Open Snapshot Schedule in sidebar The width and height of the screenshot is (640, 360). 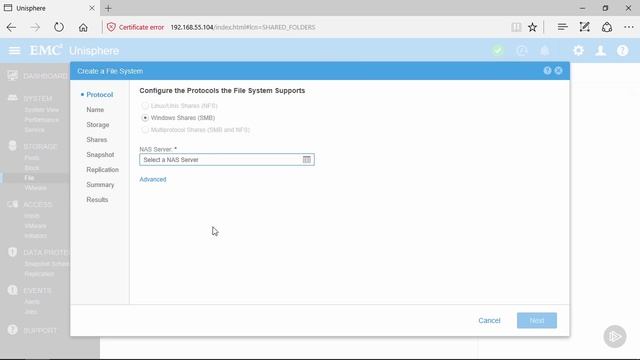[x=47, y=264]
